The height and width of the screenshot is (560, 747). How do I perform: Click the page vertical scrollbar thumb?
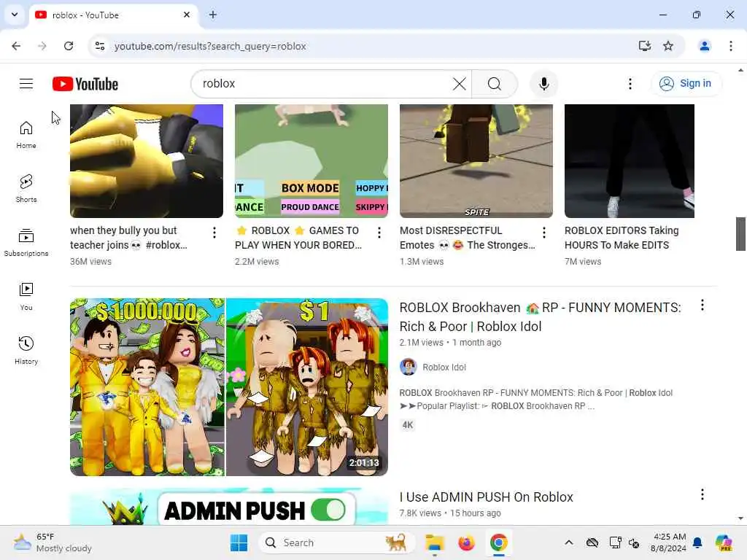point(740,234)
